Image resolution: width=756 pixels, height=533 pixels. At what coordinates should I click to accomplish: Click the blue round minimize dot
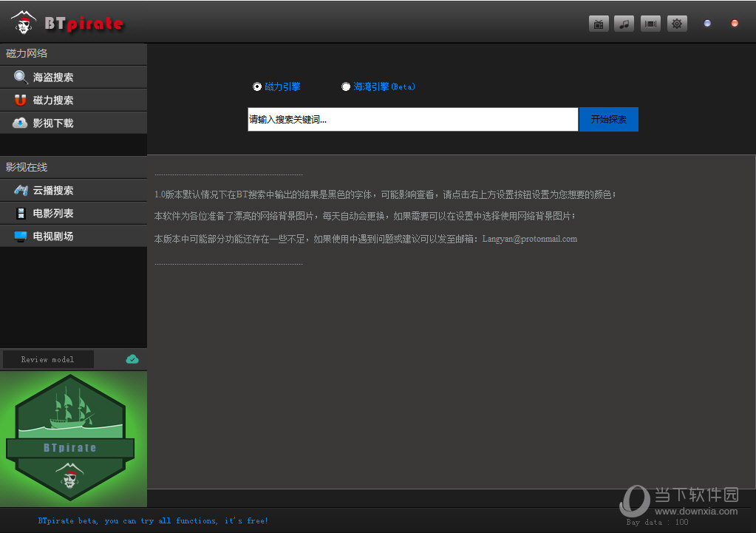tap(707, 24)
